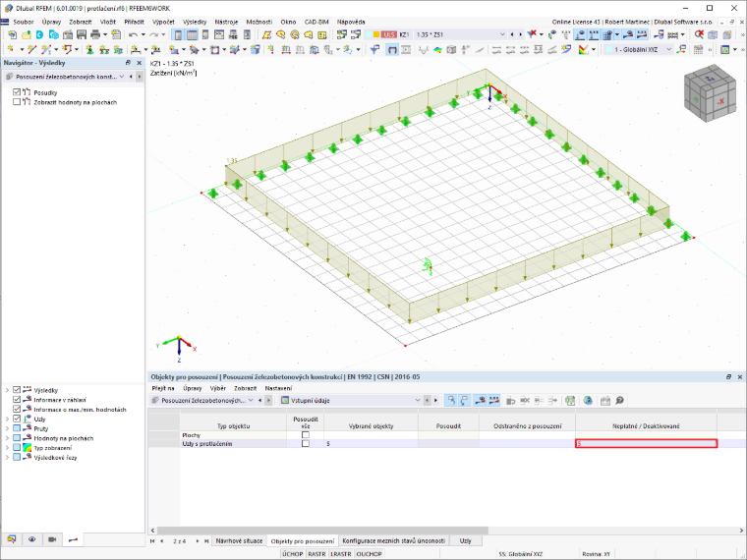Click the Undo arrow icon
Screen dimensions: 747x560
(x=134, y=34)
